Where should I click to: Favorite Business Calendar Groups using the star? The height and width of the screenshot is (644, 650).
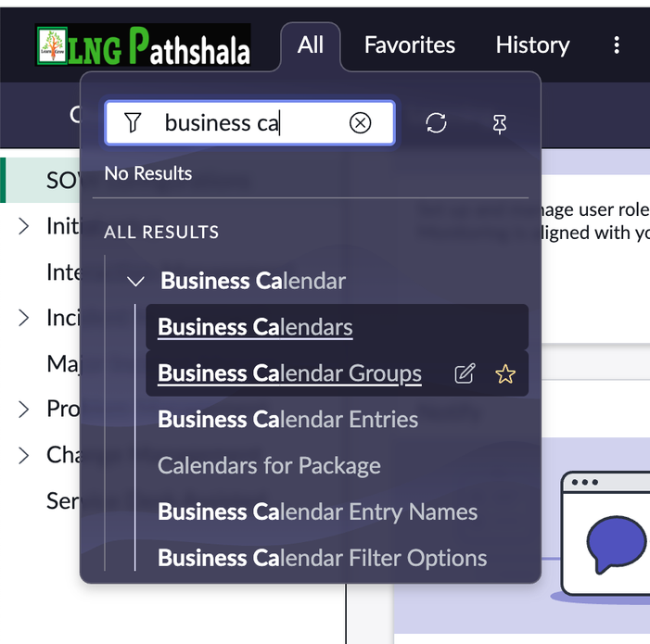coord(505,374)
